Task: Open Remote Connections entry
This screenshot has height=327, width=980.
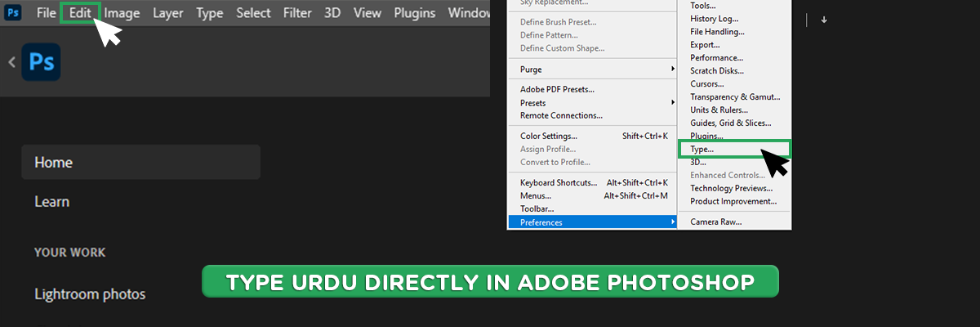Action: tap(562, 116)
